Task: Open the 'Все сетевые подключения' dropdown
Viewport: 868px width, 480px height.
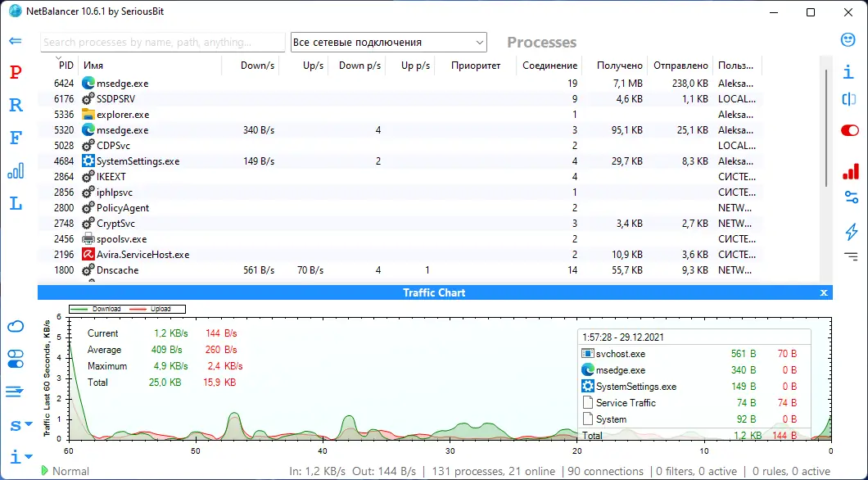Action: [x=389, y=42]
